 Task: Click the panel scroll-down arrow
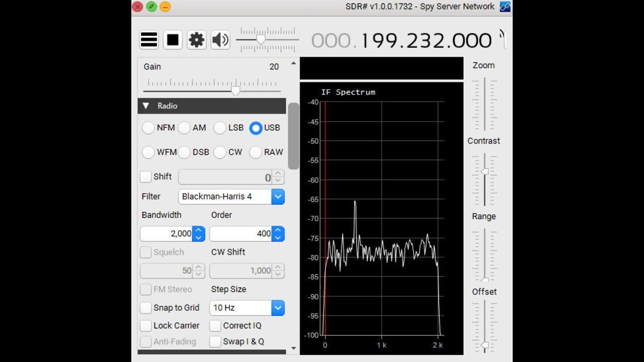(293, 348)
